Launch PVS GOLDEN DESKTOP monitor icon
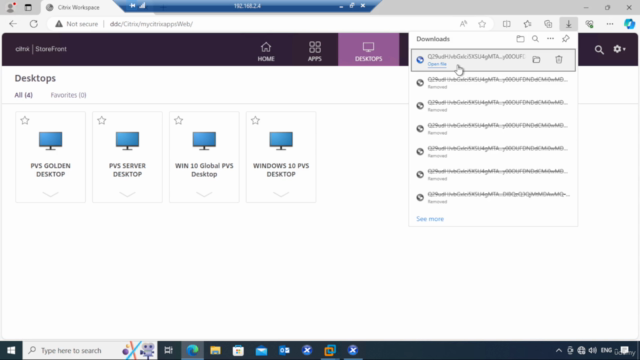640x360 pixels. 51,141
